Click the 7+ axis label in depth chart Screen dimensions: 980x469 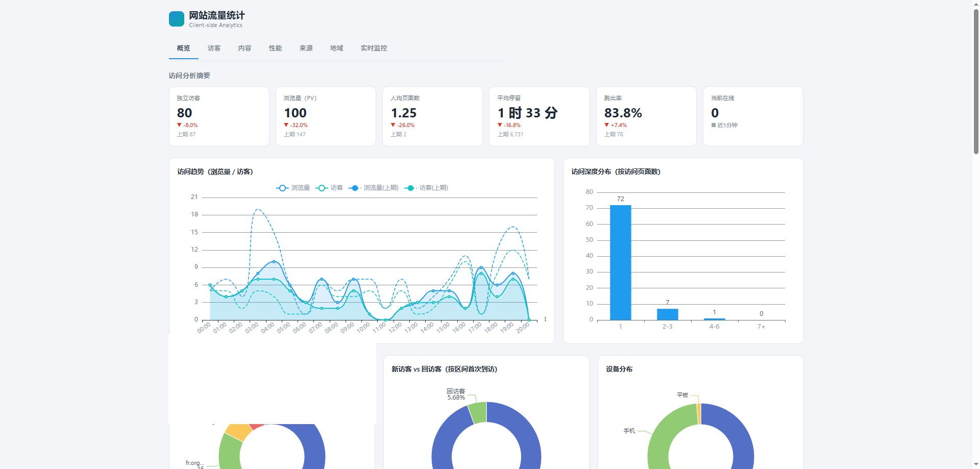coord(761,327)
